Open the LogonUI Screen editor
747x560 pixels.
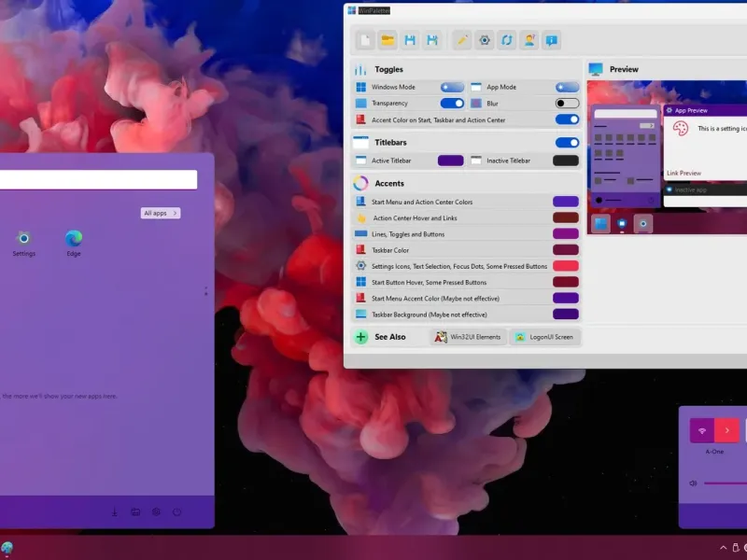point(545,337)
